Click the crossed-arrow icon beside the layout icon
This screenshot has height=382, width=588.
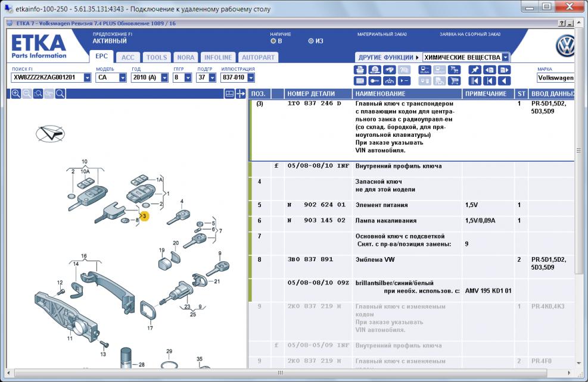point(241,93)
